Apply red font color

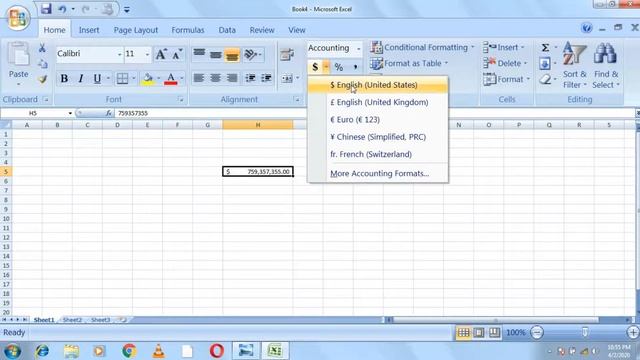pos(171,78)
